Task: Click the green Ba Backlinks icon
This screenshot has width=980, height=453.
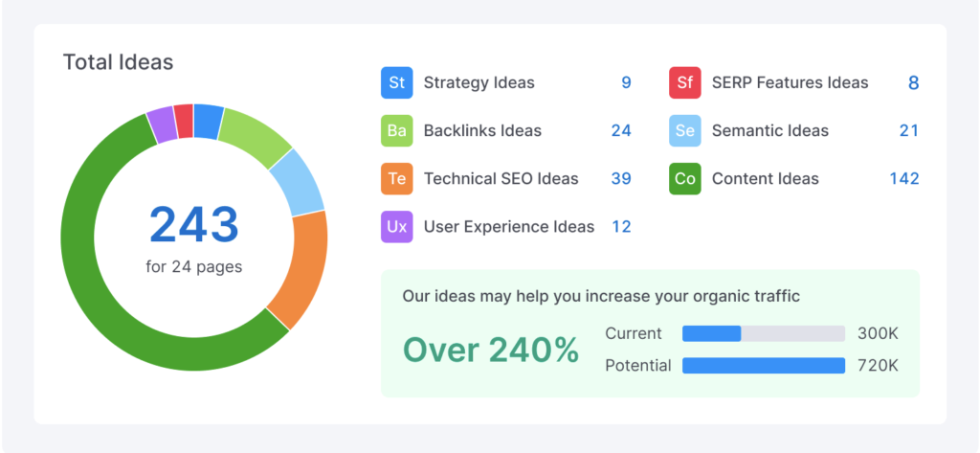Action: 397,131
